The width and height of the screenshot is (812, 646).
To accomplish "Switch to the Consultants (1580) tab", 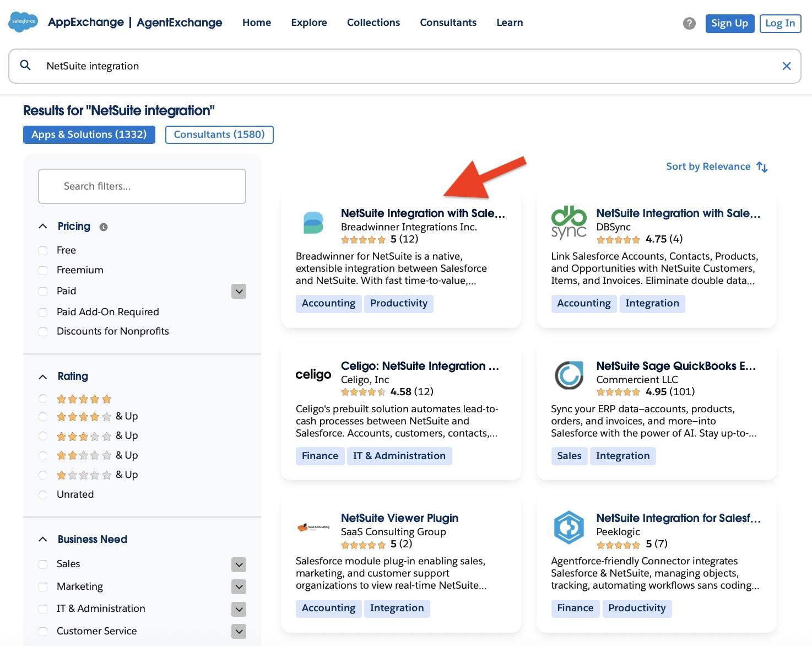I will 219,134.
